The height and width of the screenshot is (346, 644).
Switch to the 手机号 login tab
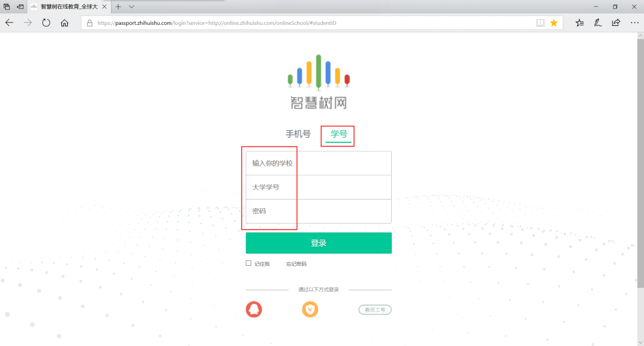(298, 134)
